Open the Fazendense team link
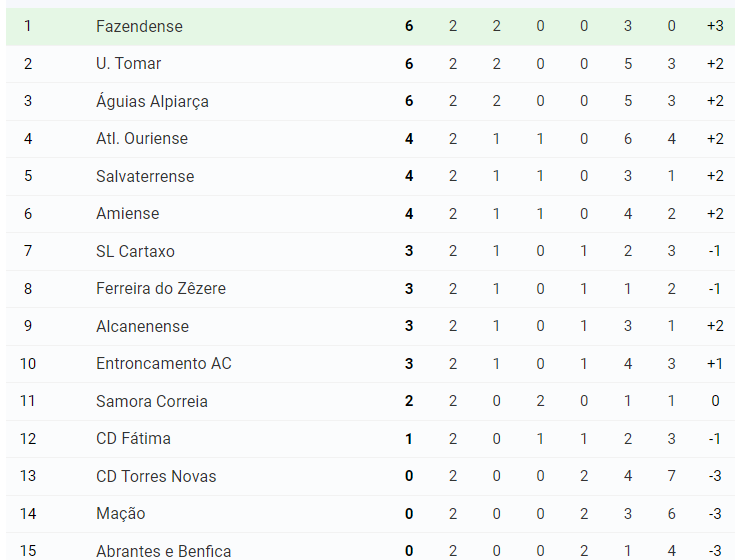Screen dimensions: 735x560 point(139,26)
